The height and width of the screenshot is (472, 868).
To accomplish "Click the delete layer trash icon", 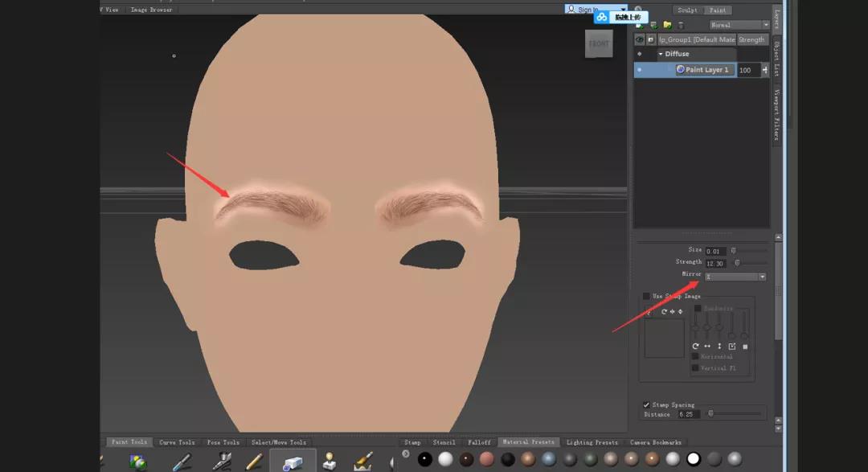I will pyautogui.click(x=681, y=25).
